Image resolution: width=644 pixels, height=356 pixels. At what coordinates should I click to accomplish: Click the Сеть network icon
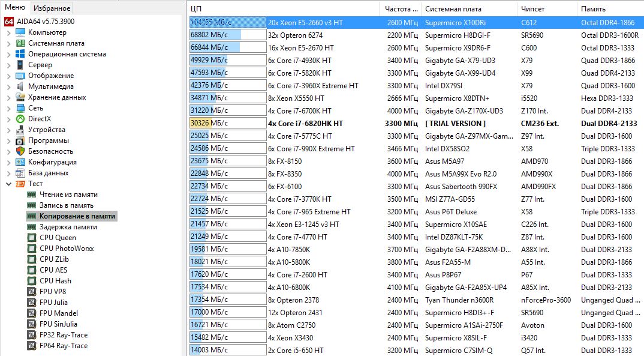[x=20, y=108]
